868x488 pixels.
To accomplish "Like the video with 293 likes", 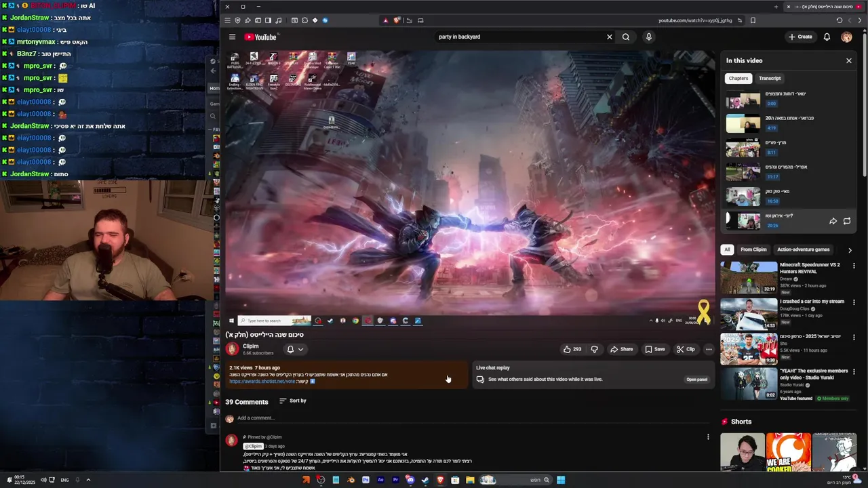I will (x=572, y=349).
